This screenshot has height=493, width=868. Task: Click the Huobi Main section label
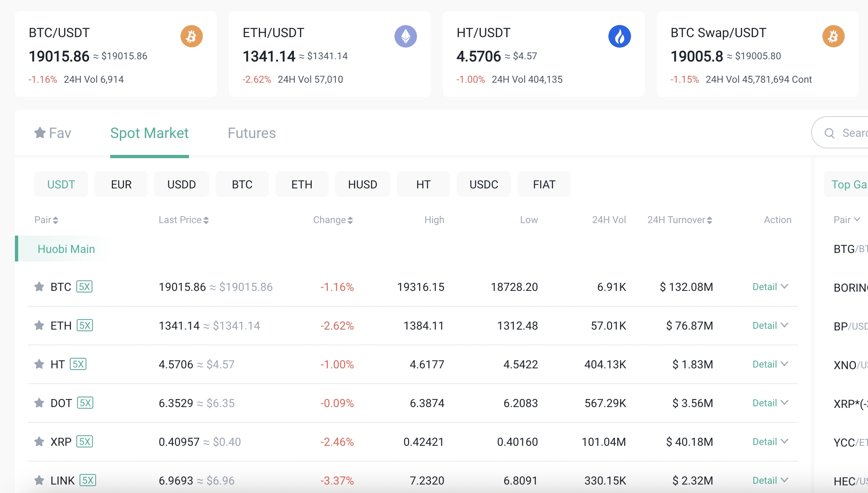click(66, 249)
